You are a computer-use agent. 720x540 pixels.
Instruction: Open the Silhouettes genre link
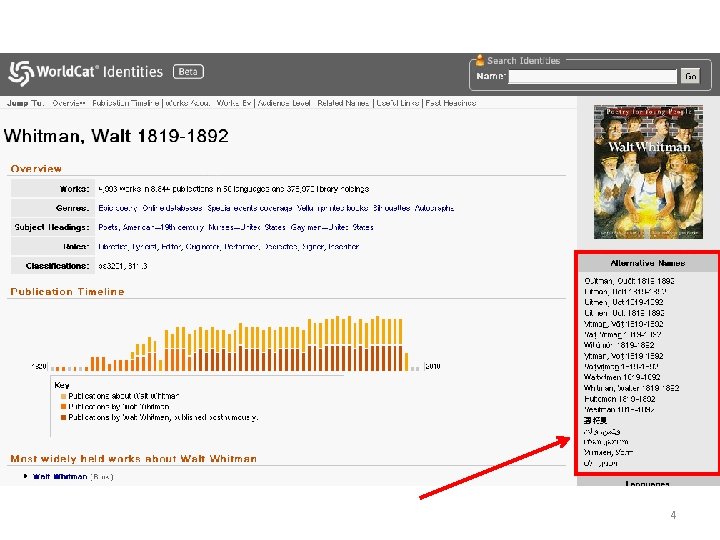click(x=391, y=208)
